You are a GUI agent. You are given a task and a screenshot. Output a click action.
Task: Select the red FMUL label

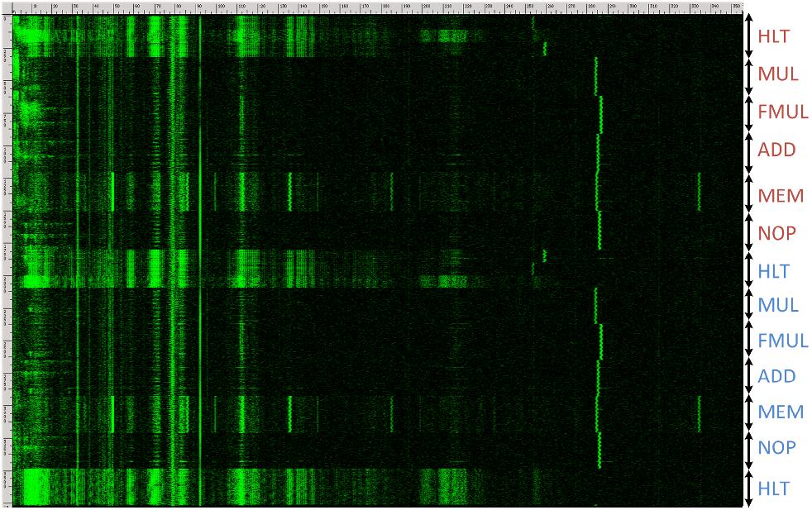click(x=782, y=112)
